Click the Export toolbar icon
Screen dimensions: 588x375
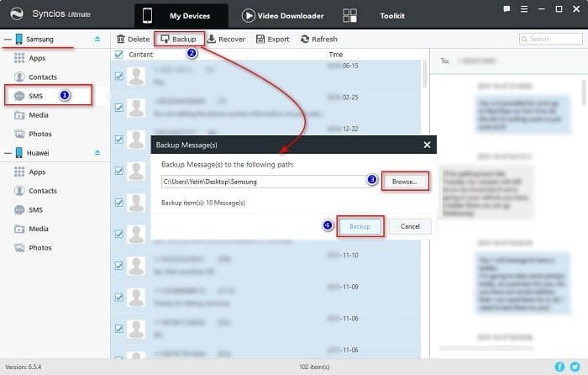260,39
